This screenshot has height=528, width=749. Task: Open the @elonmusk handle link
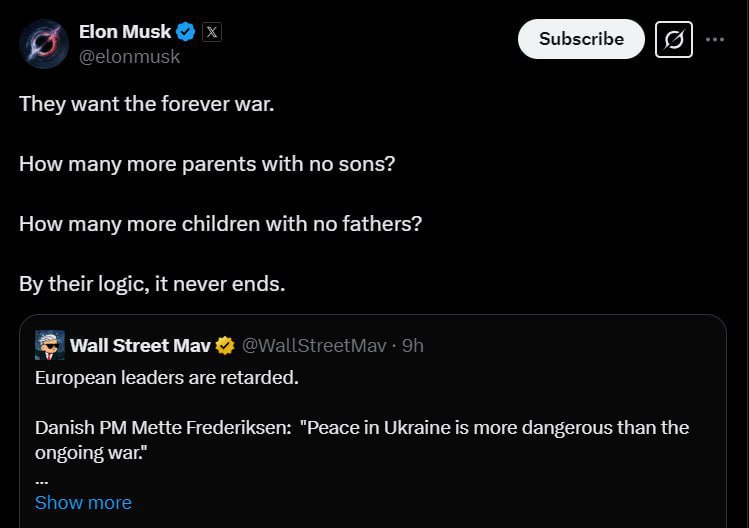coord(130,57)
